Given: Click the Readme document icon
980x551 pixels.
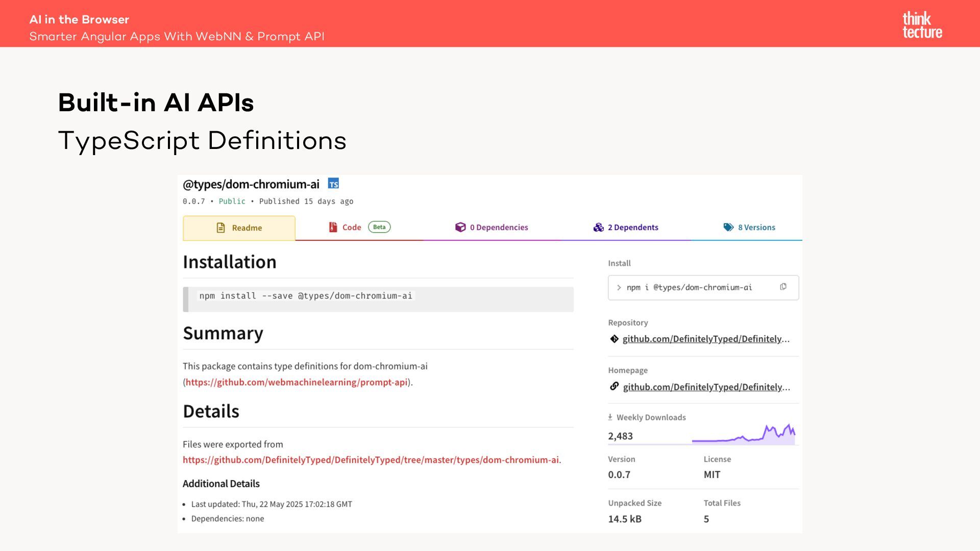Looking at the screenshot, I should [x=220, y=228].
